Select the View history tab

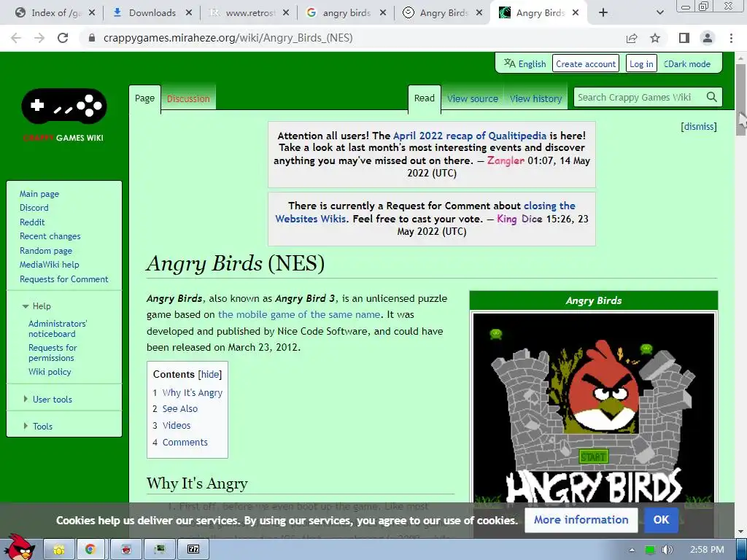point(536,98)
